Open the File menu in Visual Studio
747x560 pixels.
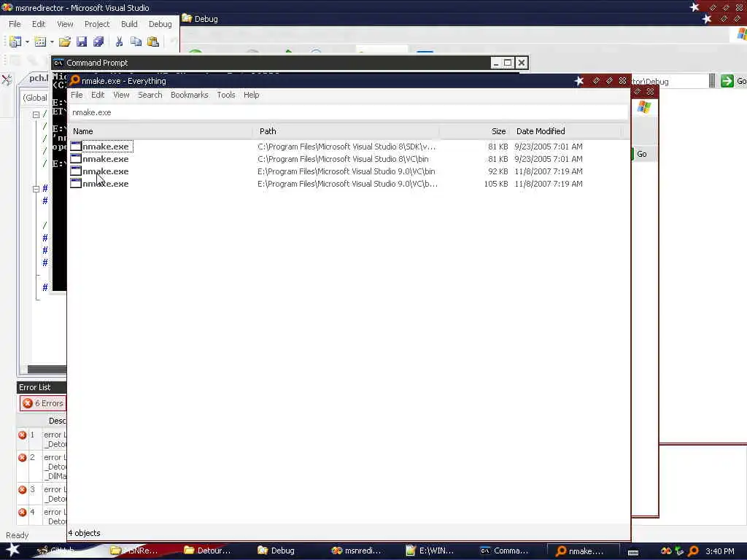pos(15,24)
